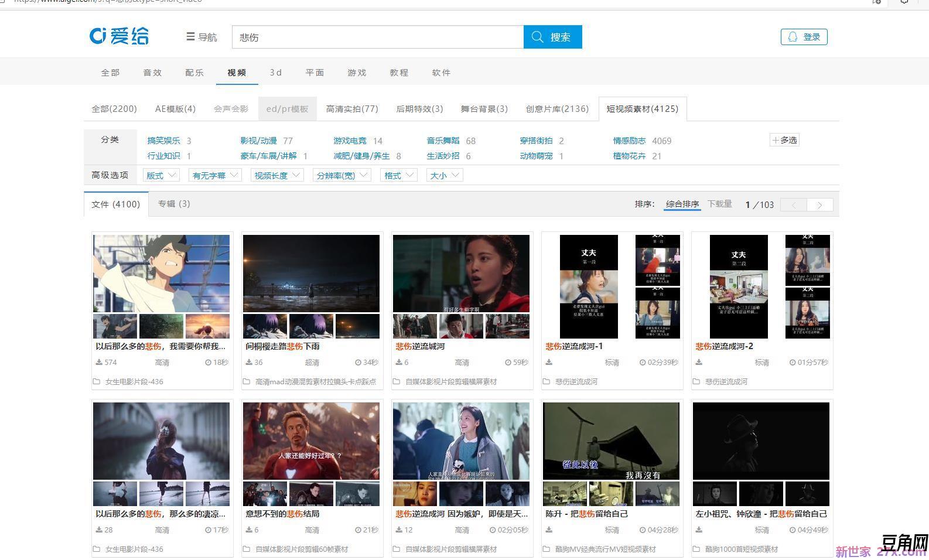Select the 舞台背景(3) subcategory

click(484, 109)
